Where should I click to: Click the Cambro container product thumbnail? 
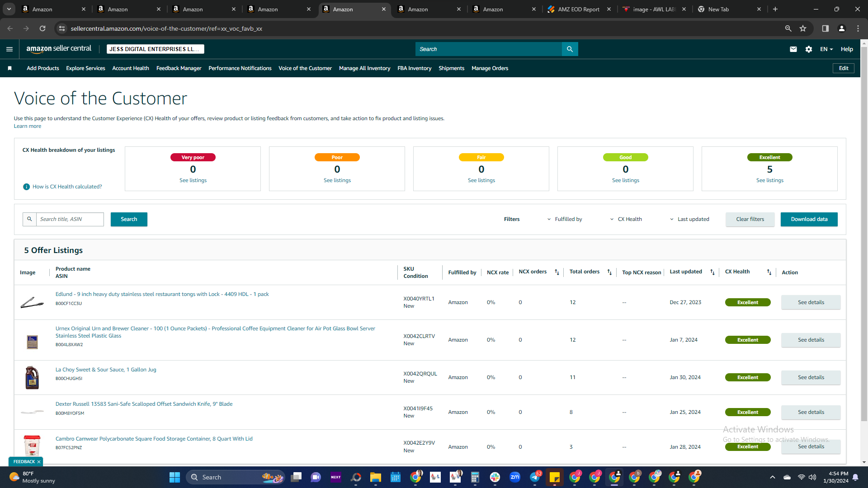click(x=32, y=446)
